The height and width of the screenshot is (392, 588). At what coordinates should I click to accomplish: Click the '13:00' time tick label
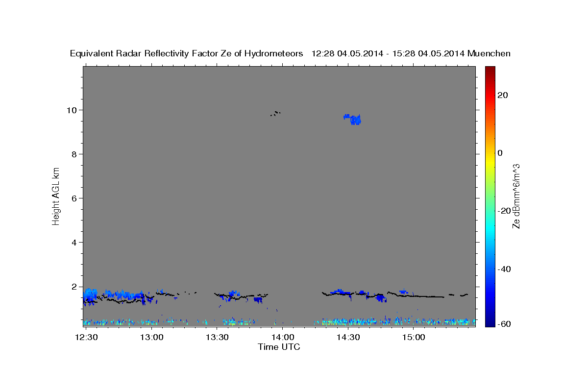(152, 338)
